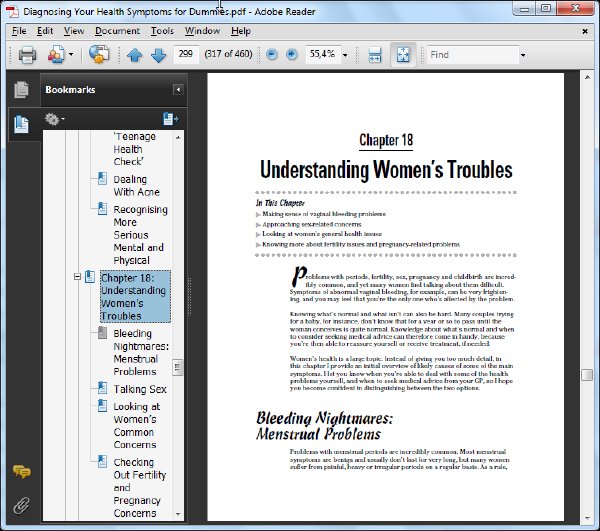The height and width of the screenshot is (531, 600).
Task: Go to previous page with up arrow
Action: (x=134, y=55)
